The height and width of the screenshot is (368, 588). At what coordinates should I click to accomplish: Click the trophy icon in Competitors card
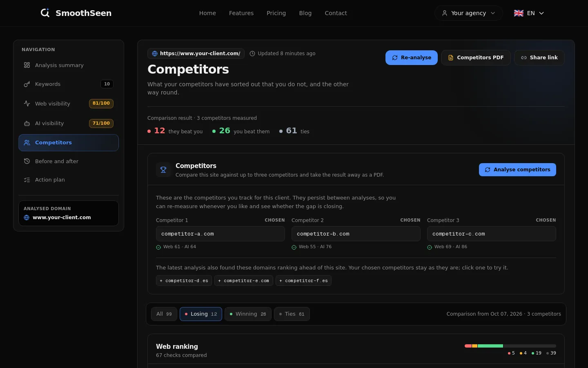tap(163, 170)
